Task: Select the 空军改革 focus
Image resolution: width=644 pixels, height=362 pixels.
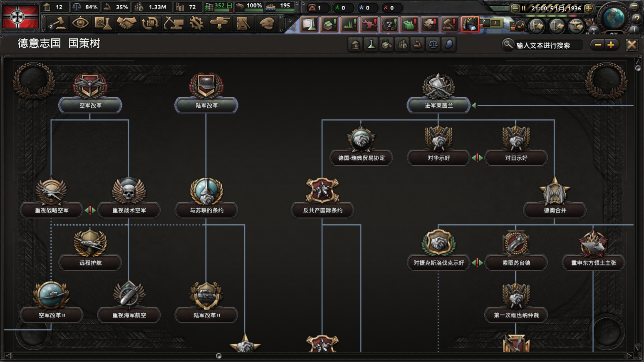Action: tap(90, 93)
